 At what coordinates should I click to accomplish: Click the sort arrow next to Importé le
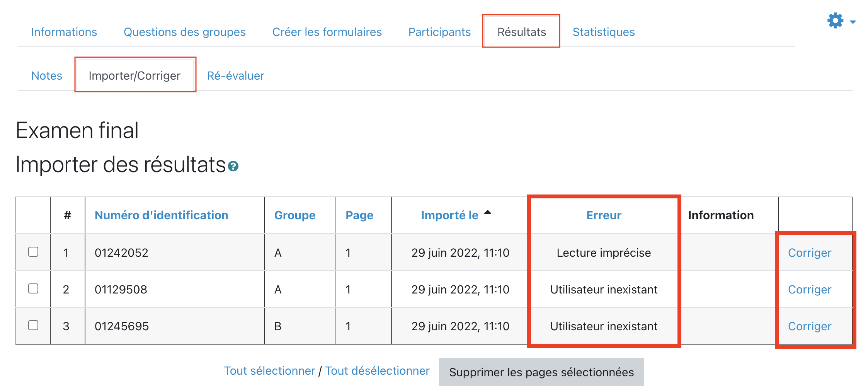pos(488,212)
